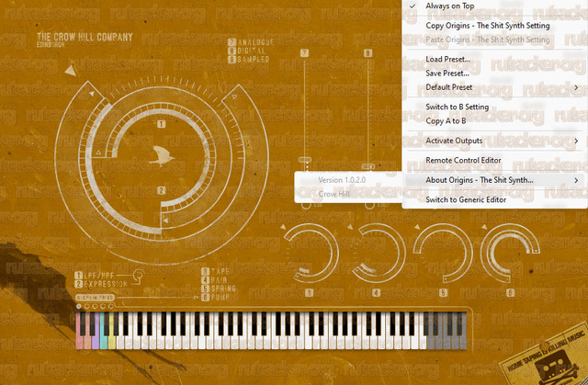
Task: Click small knob 5 ring
Action: (x=445, y=253)
